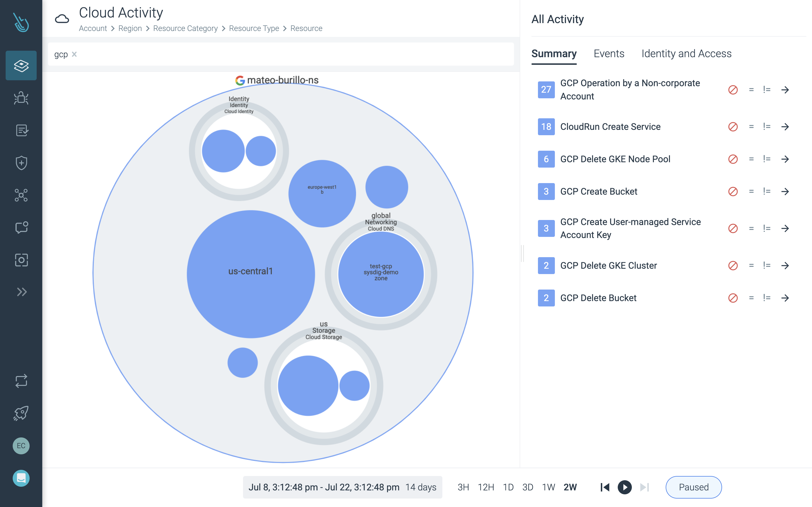Select the 1W time range
Viewport: 812px width, 507px height.
(x=548, y=487)
